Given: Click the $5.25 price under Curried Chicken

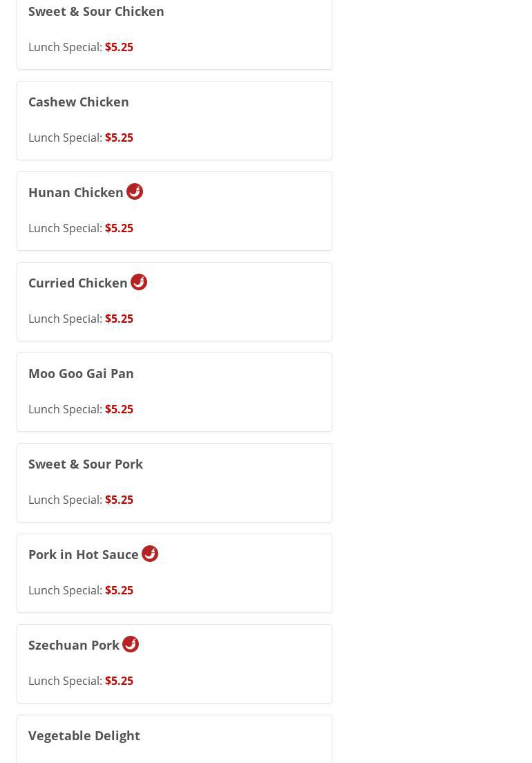Looking at the screenshot, I should pos(119,319).
